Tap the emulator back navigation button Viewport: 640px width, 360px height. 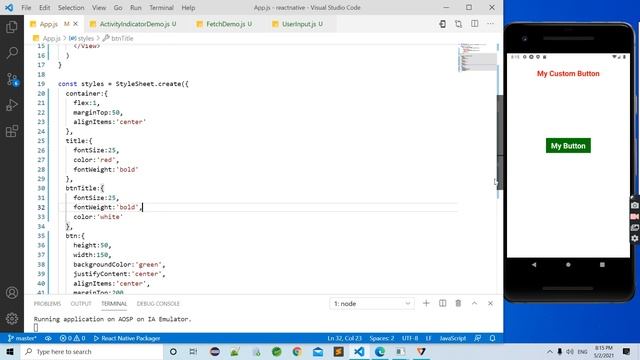click(x=534, y=264)
